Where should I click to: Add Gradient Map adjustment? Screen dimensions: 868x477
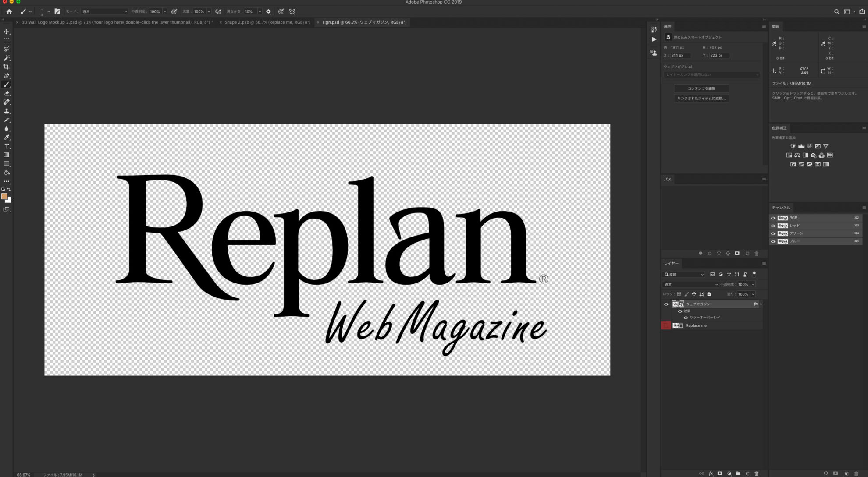(826, 164)
